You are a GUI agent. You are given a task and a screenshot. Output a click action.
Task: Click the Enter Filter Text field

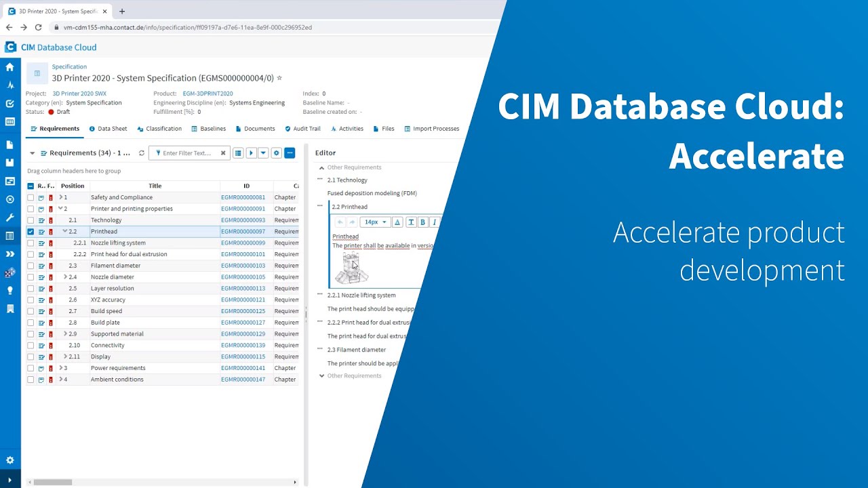pos(190,153)
